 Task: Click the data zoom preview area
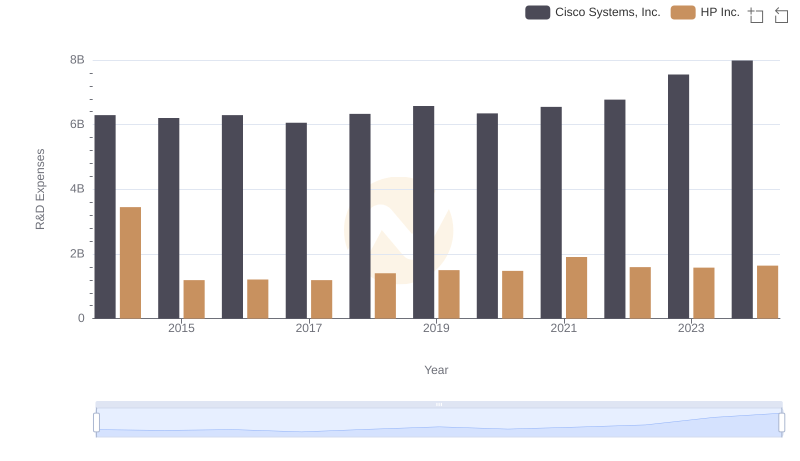coord(439,423)
